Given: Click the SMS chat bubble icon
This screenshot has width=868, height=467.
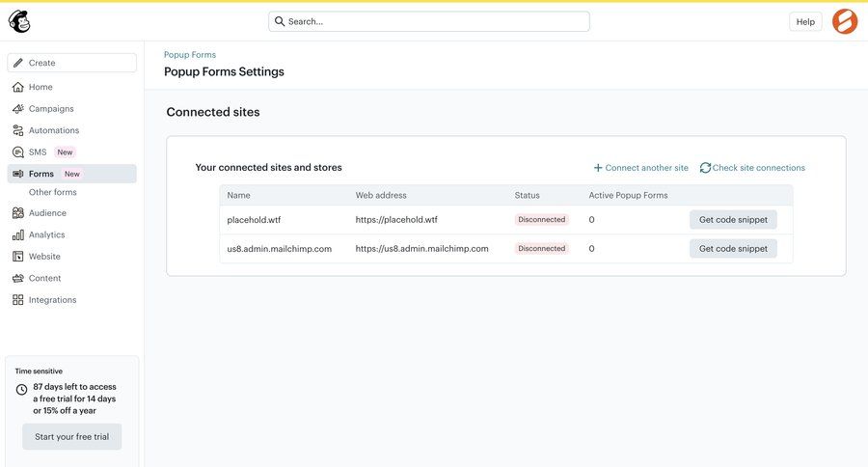Looking at the screenshot, I should click(x=18, y=151).
